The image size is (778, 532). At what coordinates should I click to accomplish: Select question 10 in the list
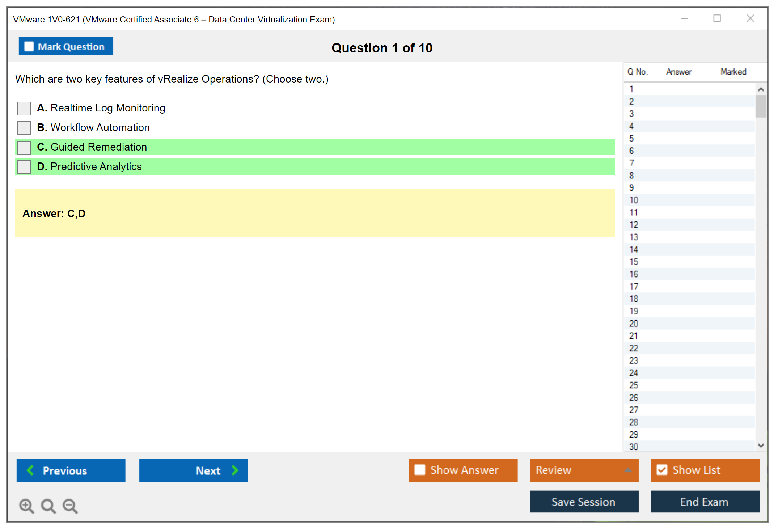(x=634, y=200)
